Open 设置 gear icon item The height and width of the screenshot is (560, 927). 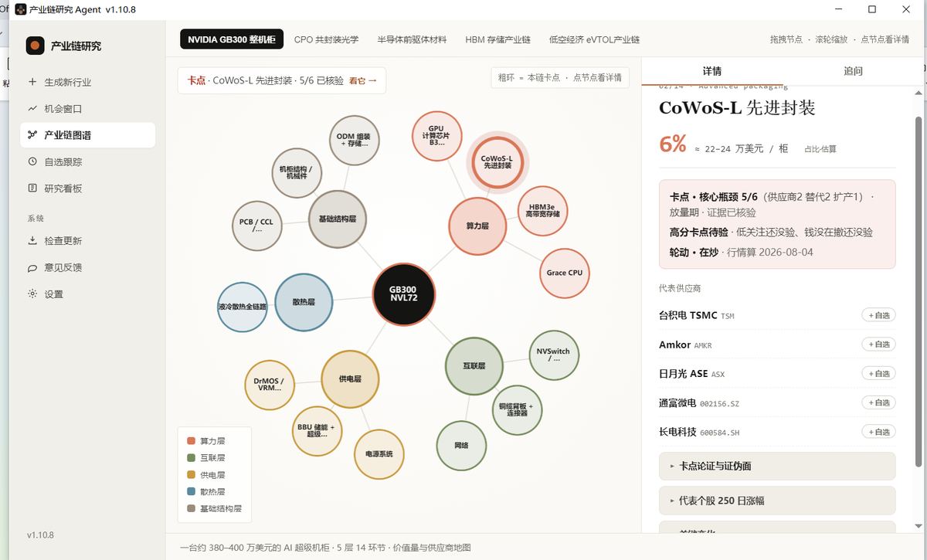click(x=32, y=294)
